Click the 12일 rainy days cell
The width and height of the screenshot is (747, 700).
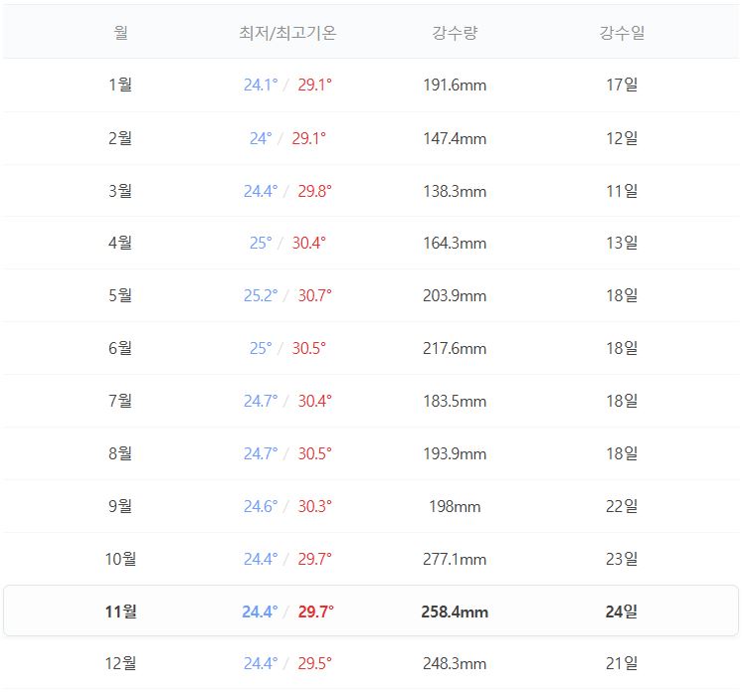click(622, 138)
